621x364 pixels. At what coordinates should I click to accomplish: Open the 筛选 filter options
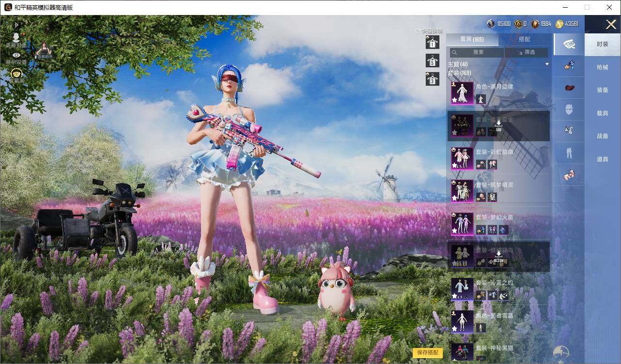[x=527, y=52]
